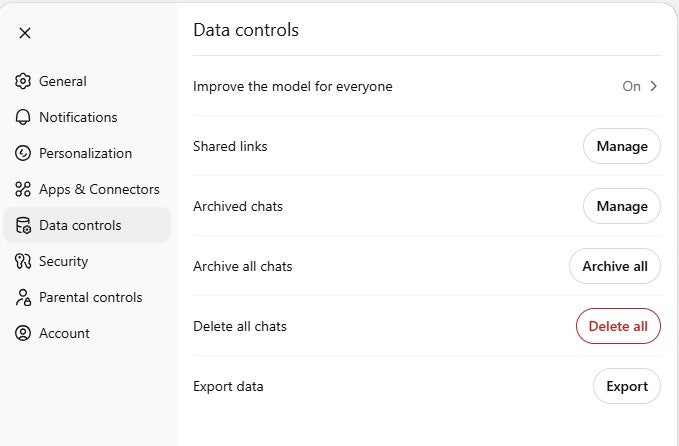
Task: Manage archived chats
Action: [x=621, y=206]
